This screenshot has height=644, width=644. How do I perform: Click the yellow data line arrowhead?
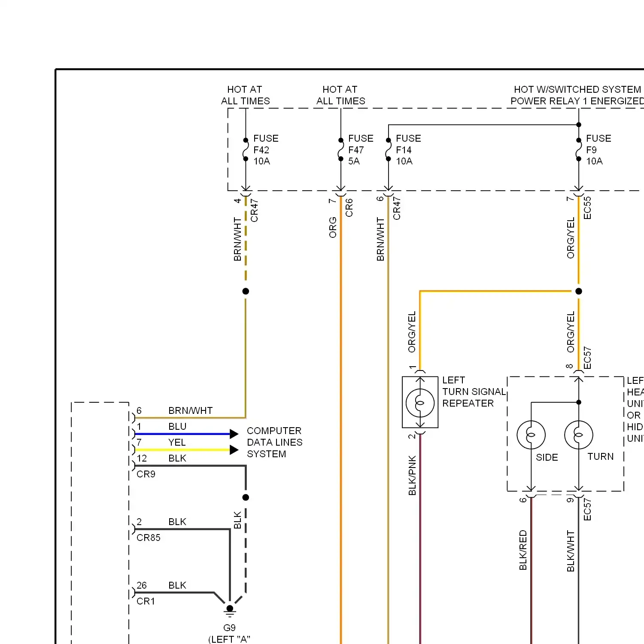coord(234,450)
